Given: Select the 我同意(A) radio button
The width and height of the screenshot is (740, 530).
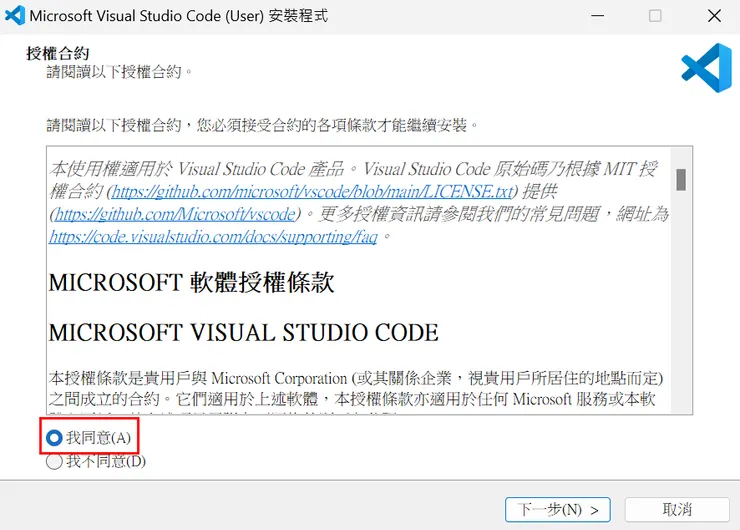Looking at the screenshot, I should click(54, 437).
